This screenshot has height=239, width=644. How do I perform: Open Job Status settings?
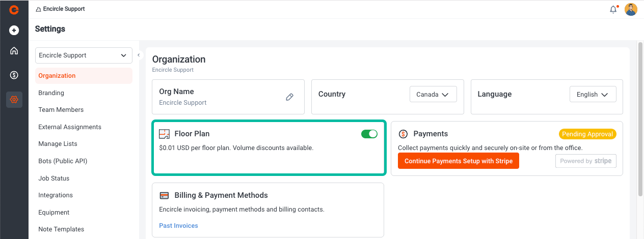pos(53,178)
